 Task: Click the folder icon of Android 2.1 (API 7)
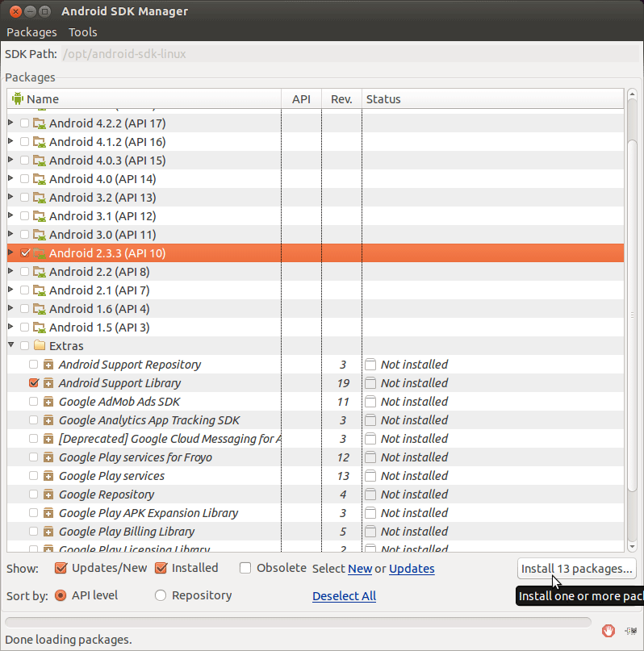[x=40, y=290]
